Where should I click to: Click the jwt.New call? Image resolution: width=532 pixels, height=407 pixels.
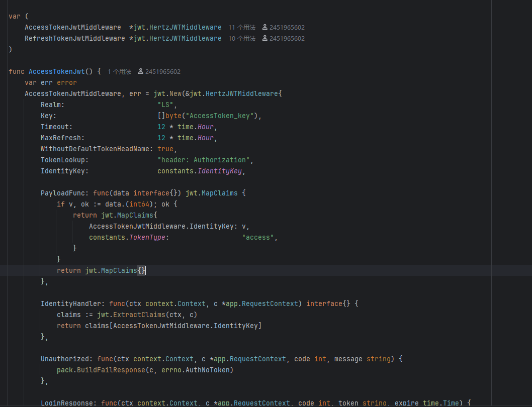(x=167, y=93)
